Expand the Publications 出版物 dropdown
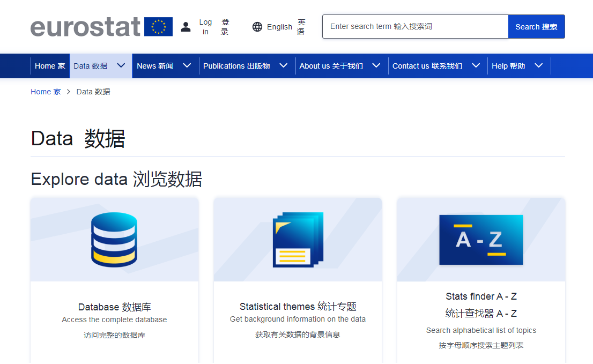 [x=284, y=65]
